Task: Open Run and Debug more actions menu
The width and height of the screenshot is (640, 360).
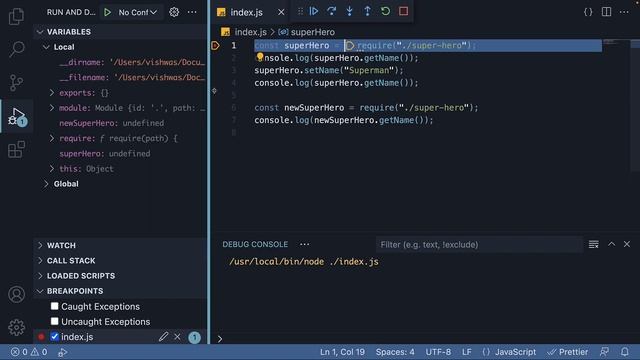Action: [192, 12]
